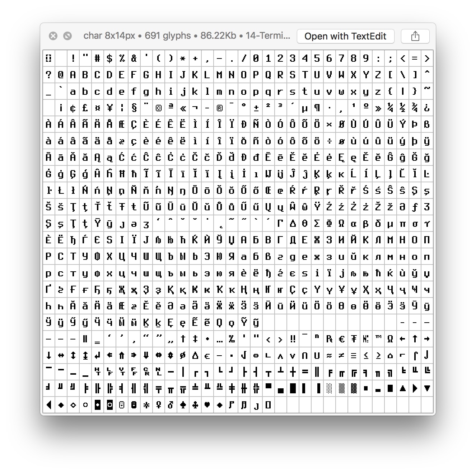Select the section sign glyph
The image size is (476, 473).
tap(134, 108)
